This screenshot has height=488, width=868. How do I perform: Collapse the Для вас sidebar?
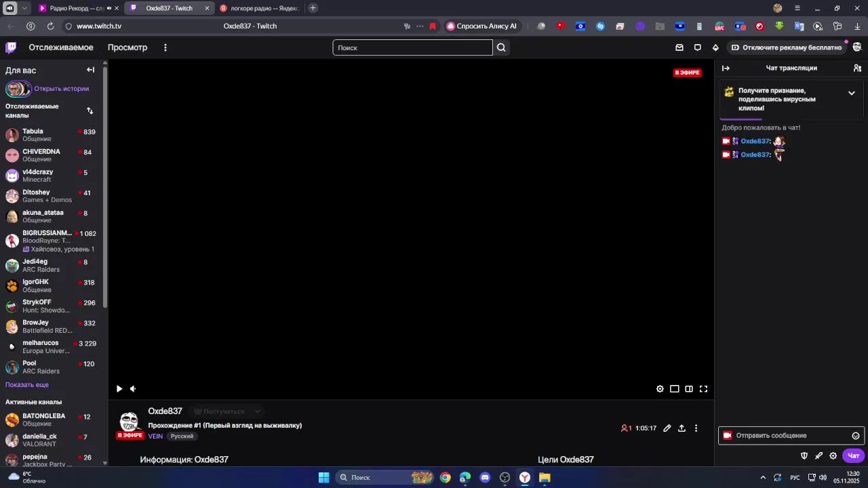pyautogui.click(x=91, y=70)
